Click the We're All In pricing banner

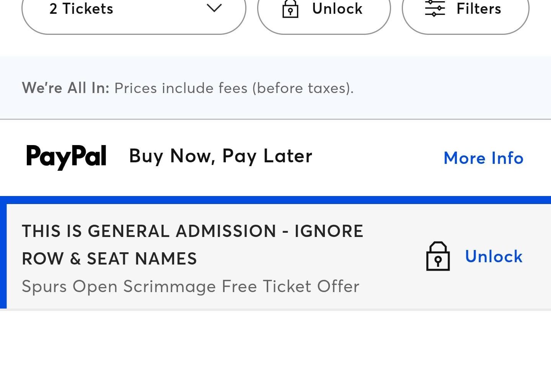(x=187, y=88)
